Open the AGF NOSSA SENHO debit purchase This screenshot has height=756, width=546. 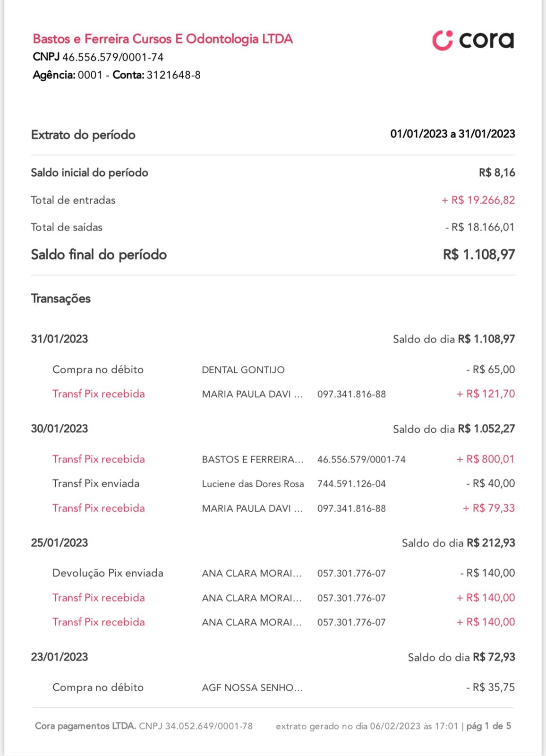pyautogui.click(x=252, y=687)
